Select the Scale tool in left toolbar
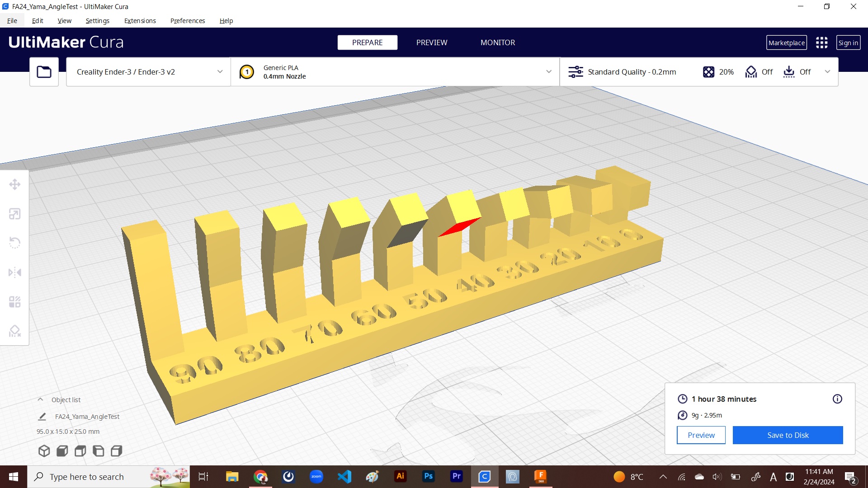 pos(14,214)
